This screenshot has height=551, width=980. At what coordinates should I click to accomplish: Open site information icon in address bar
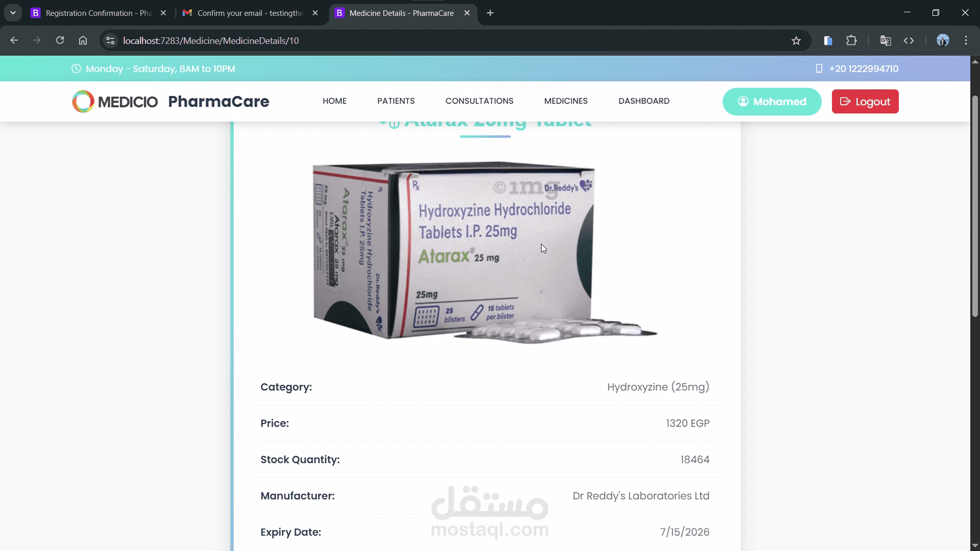pyautogui.click(x=110, y=40)
